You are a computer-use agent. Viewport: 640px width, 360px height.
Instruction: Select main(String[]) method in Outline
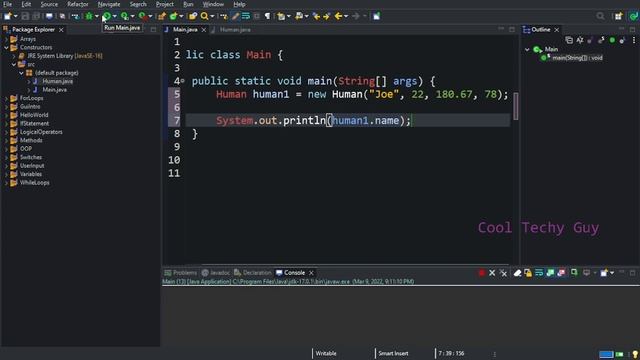[x=577, y=58]
